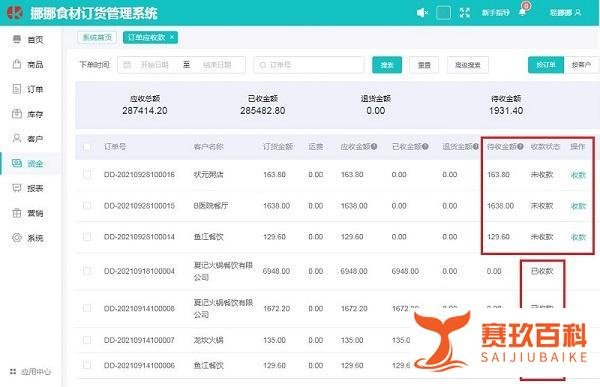The width and height of the screenshot is (600, 387).
Task: Open 高级搜索 advanced search
Action: [x=468, y=65]
